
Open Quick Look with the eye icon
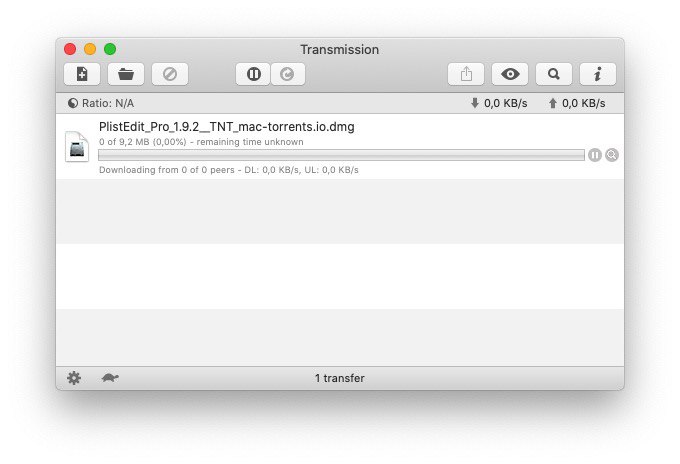(x=510, y=74)
